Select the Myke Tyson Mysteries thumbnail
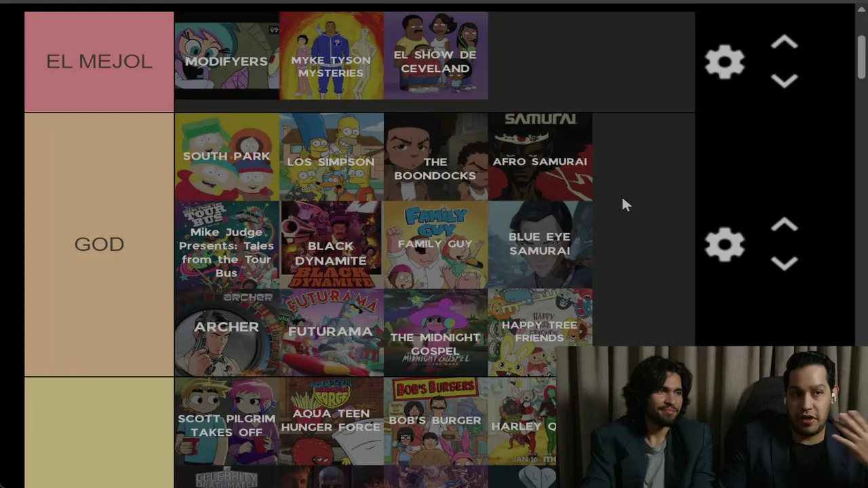868x488 pixels. (331, 56)
